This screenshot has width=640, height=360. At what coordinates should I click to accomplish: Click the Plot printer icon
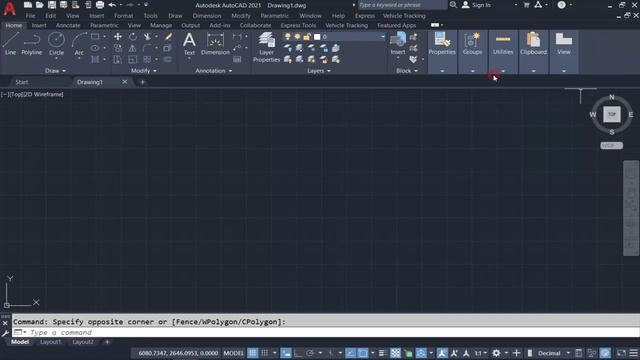100,5
